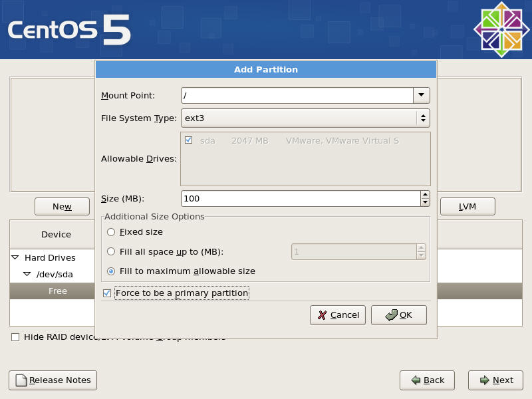
Task: Select Fill to maximum allowable size
Action: (x=111, y=271)
